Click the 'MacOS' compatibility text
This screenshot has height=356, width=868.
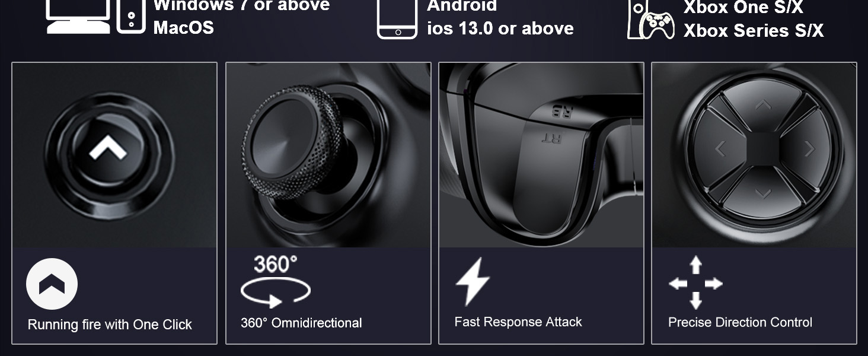tap(183, 27)
